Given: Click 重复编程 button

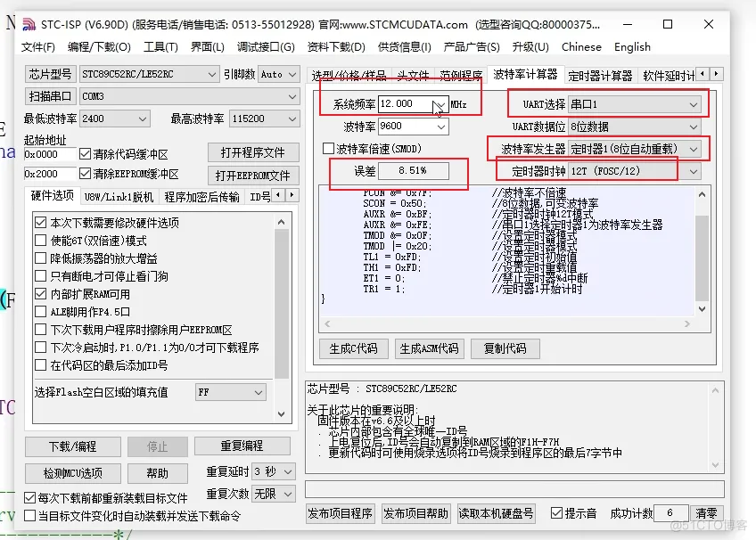Looking at the screenshot, I should (242, 446).
